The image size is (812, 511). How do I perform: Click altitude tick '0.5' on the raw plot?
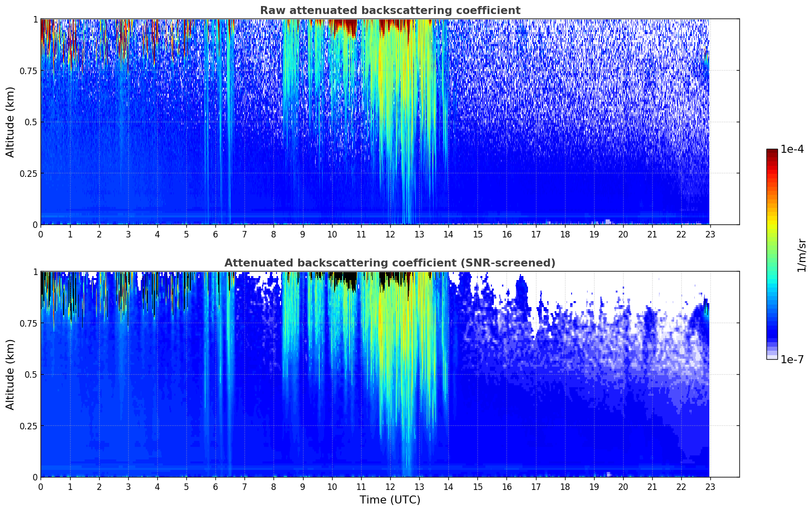click(x=30, y=122)
